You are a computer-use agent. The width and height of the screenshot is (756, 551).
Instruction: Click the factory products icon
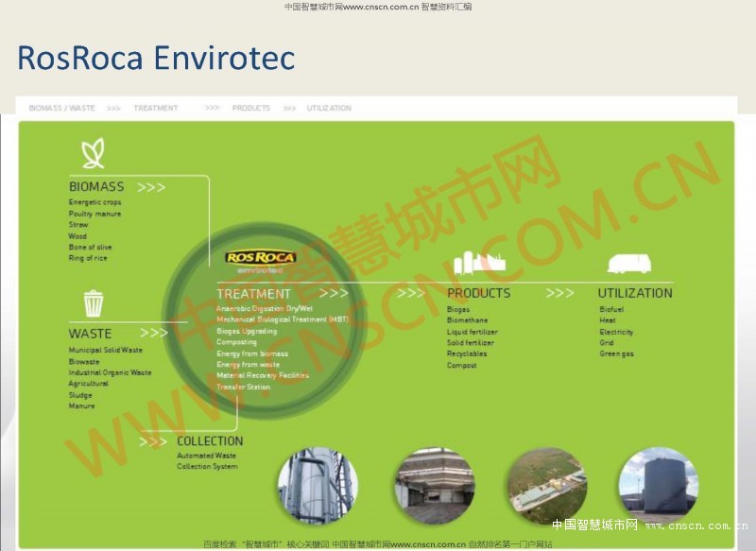coord(479,263)
